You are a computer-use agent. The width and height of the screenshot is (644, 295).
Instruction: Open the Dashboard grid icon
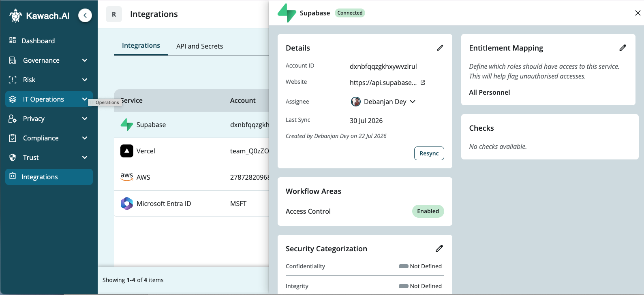point(13,40)
